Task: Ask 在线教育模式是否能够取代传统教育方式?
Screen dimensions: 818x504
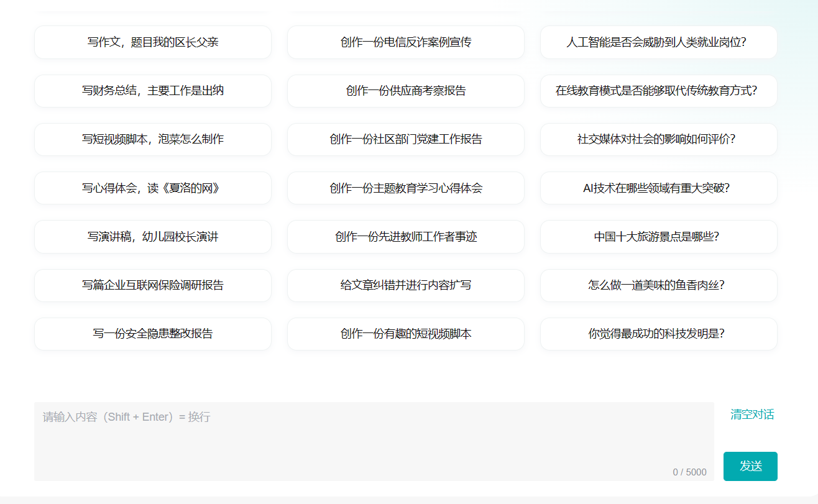Action: pyautogui.click(x=658, y=91)
